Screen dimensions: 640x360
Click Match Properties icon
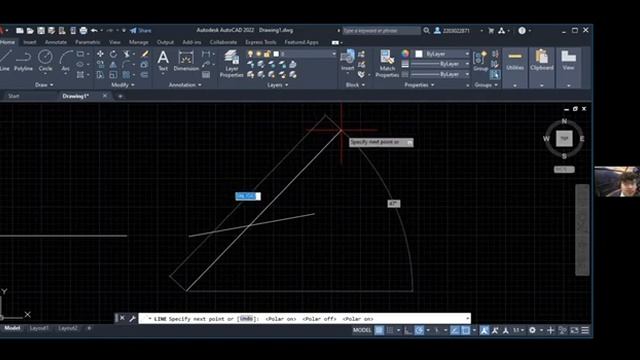tap(387, 63)
